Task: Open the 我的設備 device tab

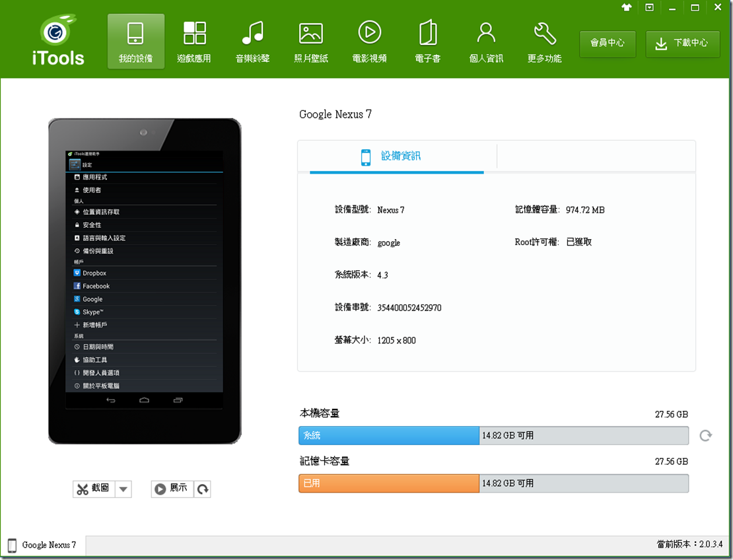Action: point(135,41)
